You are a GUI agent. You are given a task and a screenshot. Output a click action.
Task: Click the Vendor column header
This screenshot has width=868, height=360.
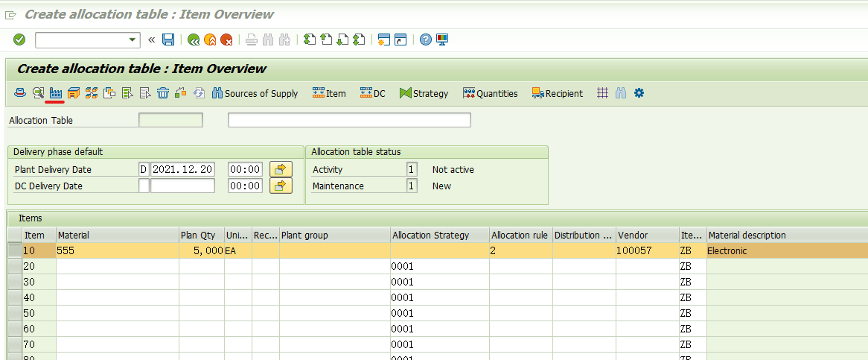pyautogui.click(x=648, y=236)
